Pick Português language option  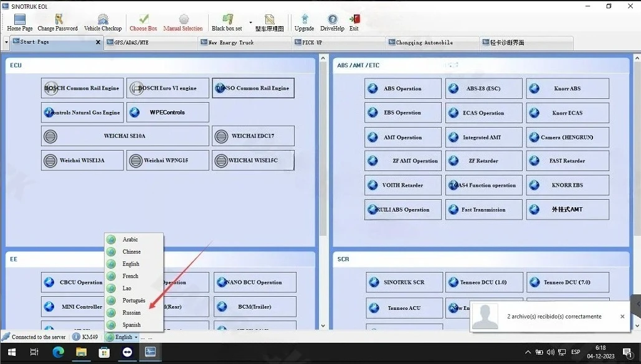point(134,301)
